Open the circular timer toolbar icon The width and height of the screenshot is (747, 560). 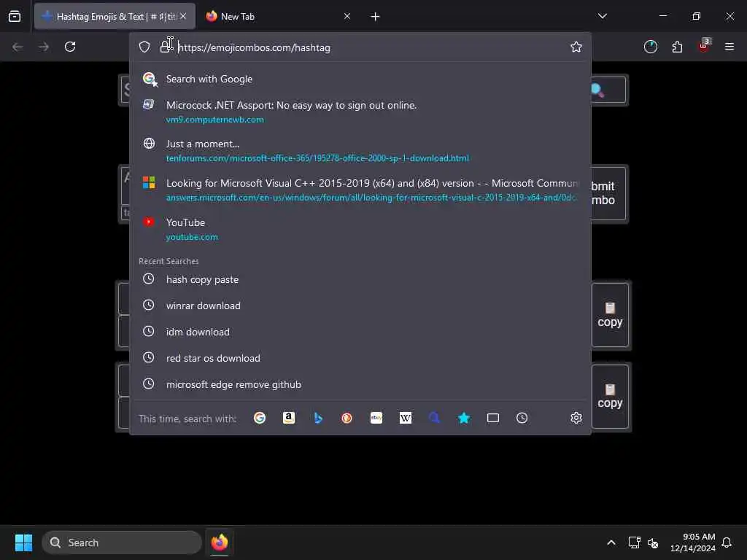coord(650,47)
